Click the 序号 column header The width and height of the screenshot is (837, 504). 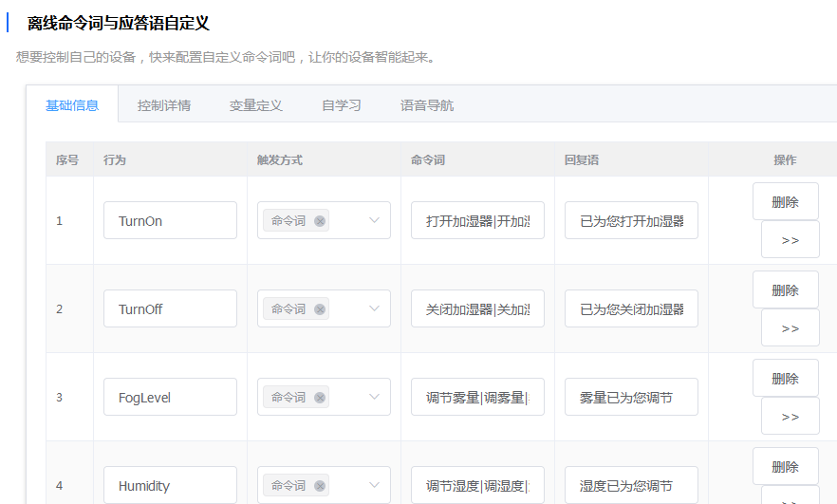[x=67, y=159]
